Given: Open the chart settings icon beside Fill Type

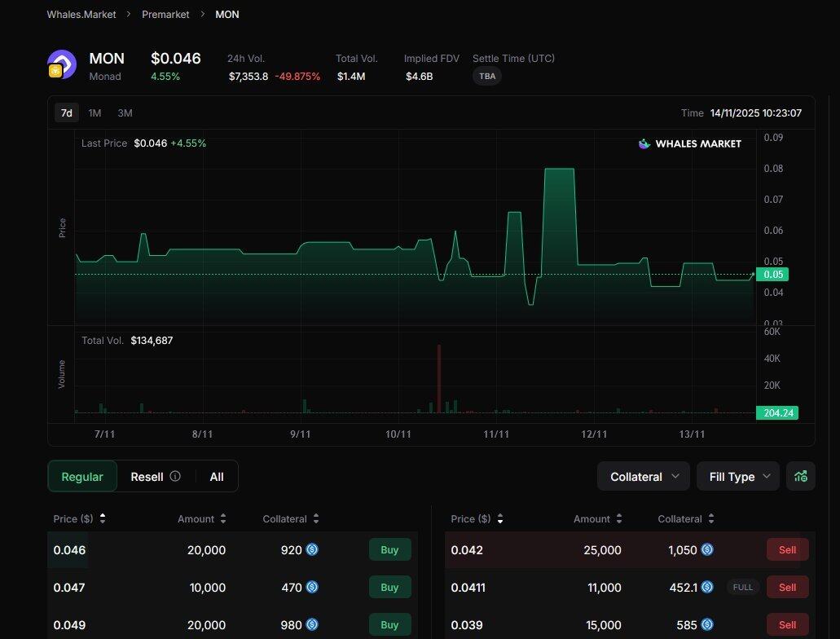Looking at the screenshot, I should (x=801, y=477).
